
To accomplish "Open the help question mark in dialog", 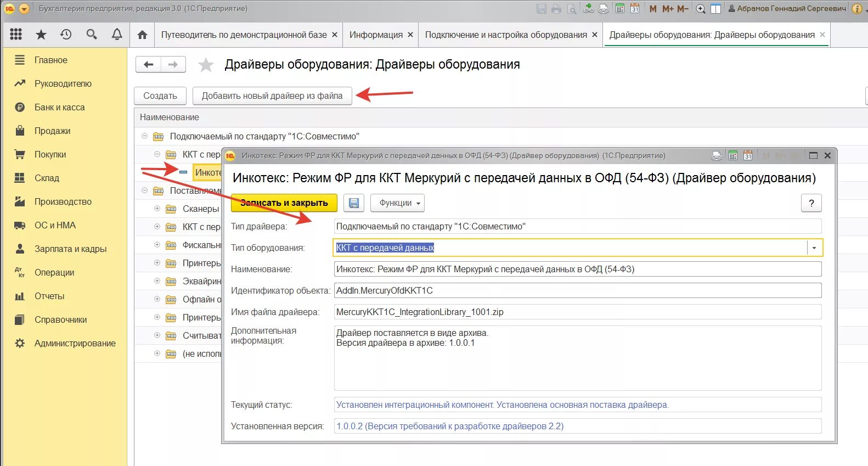I will (811, 203).
